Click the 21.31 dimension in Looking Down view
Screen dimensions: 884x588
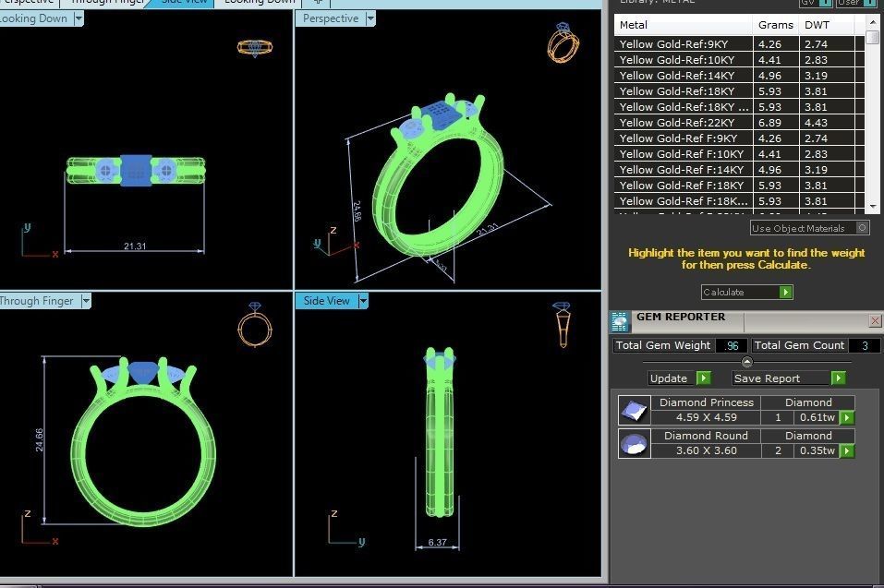coord(135,246)
